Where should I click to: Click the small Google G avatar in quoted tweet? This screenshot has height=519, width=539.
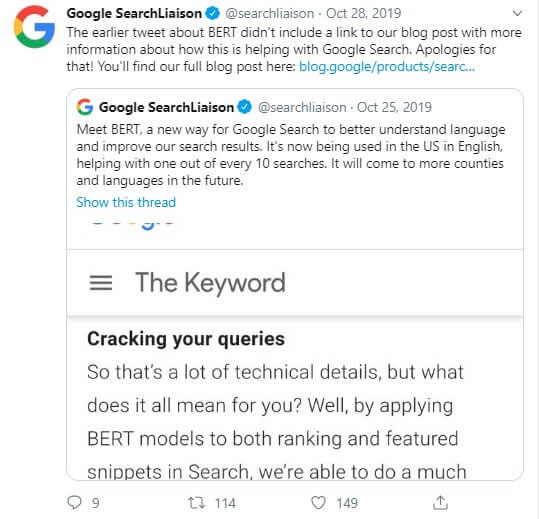85,107
